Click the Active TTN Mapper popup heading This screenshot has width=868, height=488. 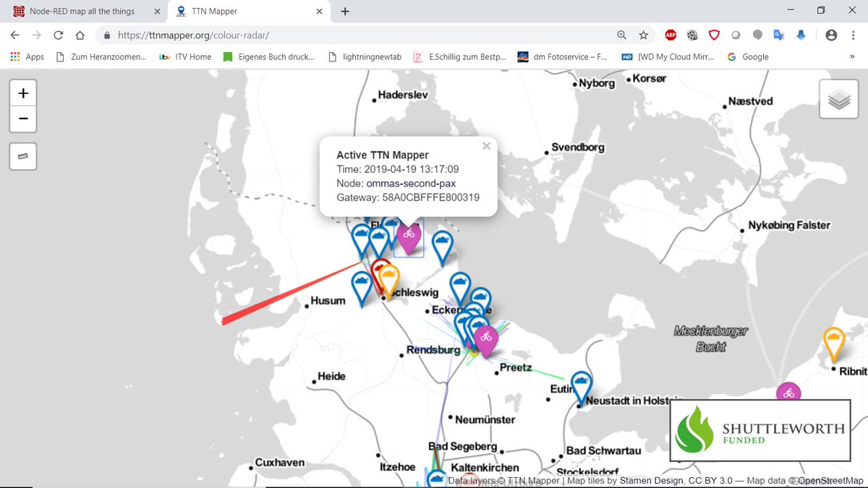tap(383, 155)
